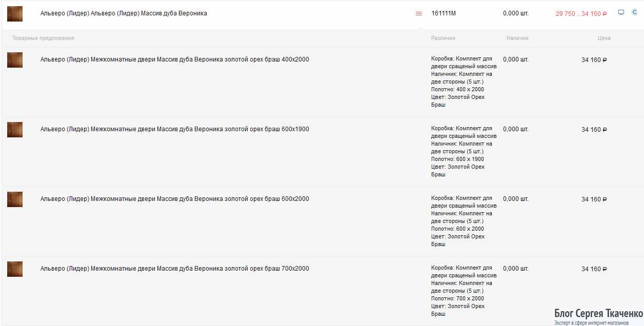Click the Блог Сергея Ткаченко watermark
The height and width of the screenshot is (326, 644).
(x=598, y=314)
